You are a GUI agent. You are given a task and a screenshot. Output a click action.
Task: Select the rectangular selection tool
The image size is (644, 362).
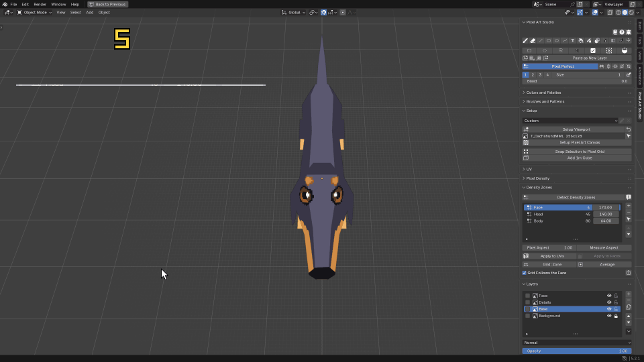[x=529, y=50]
